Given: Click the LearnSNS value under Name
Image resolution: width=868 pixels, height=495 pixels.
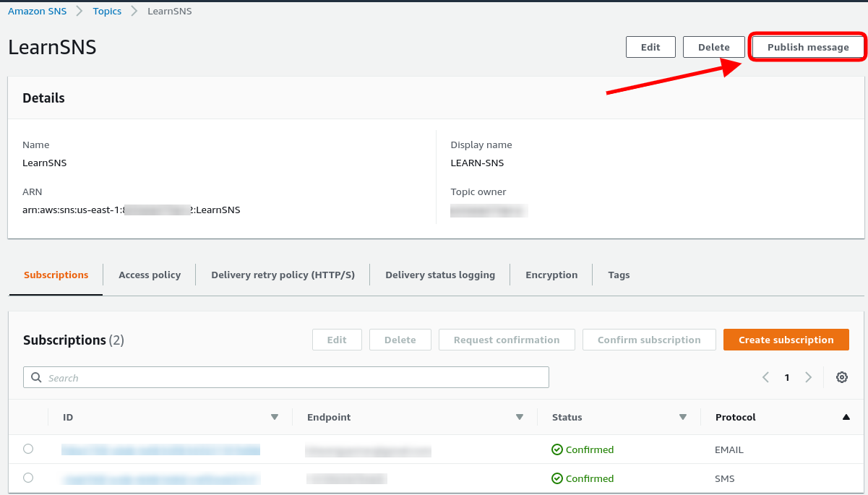Looking at the screenshot, I should point(45,163).
